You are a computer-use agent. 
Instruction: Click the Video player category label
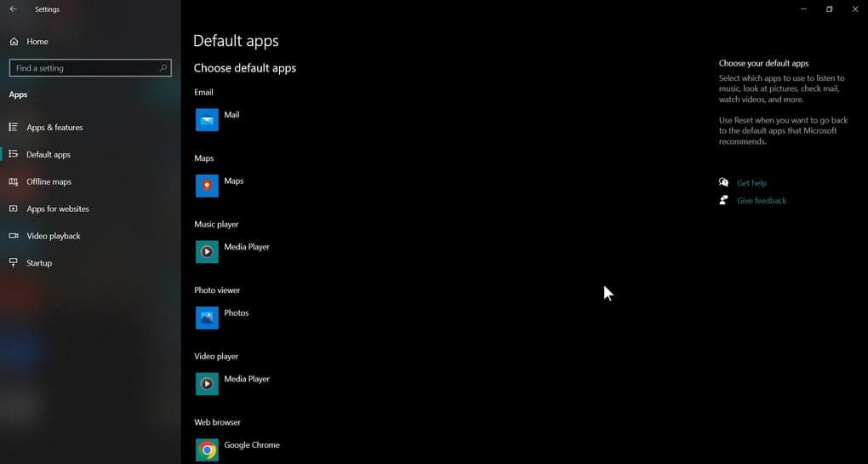tap(216, 357)
